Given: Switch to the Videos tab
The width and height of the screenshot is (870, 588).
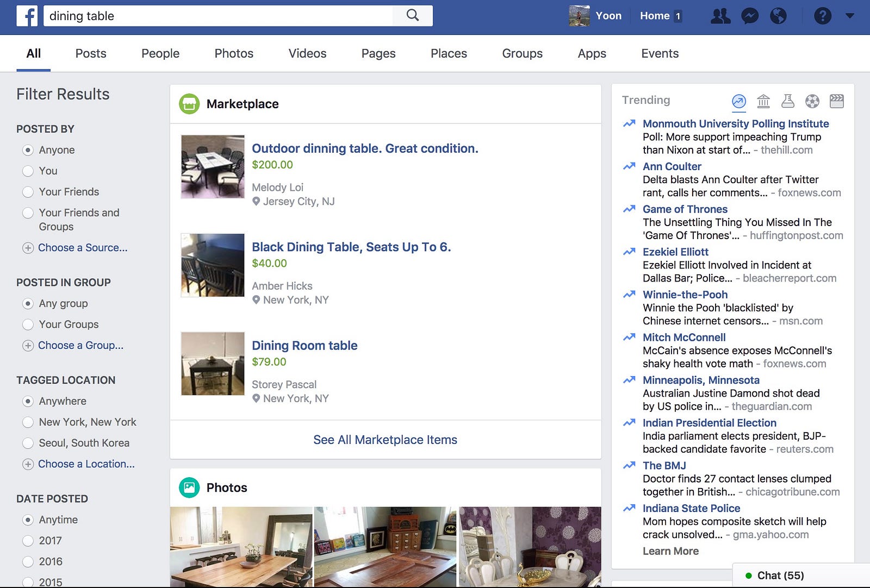Looking at the screenshot, I should coord(307,53).
